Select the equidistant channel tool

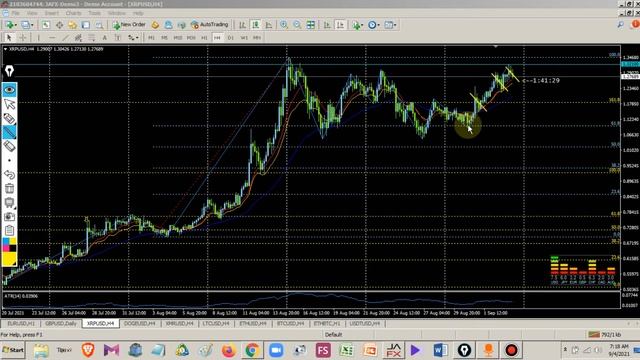78,38
